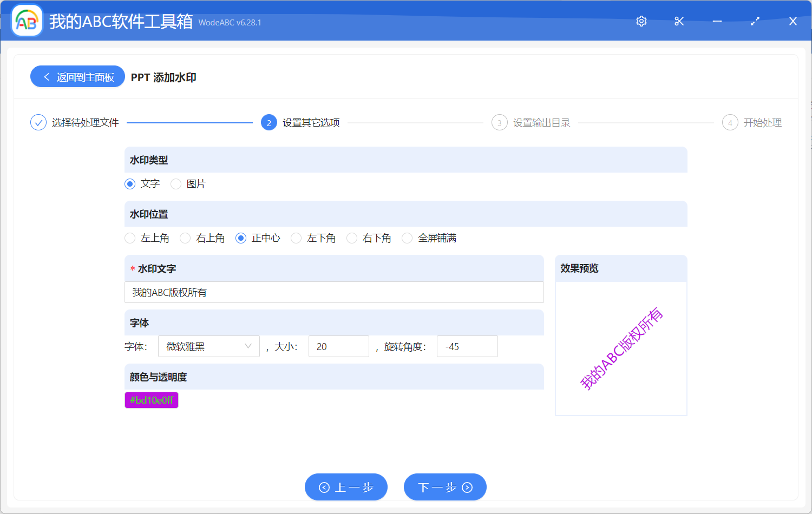Click the 上一步 button
The image size is (812, 514).
pos(346,487)
